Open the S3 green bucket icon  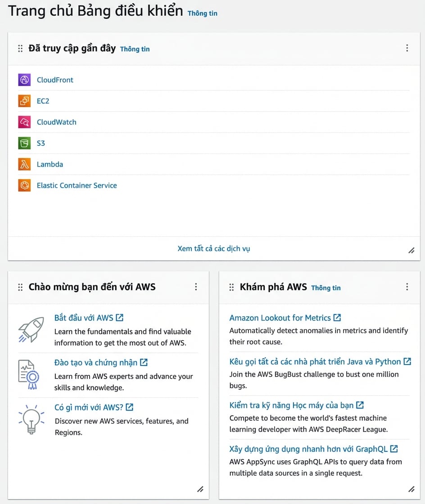(x=24, y=143)
